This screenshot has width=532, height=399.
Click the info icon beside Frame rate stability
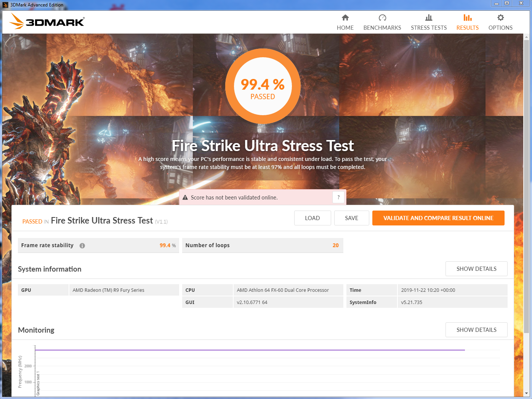coord(82,246)
